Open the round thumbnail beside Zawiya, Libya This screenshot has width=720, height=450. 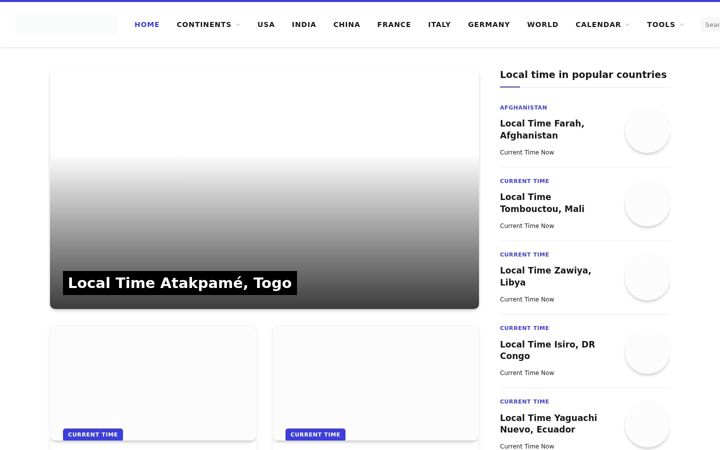(x=647, y=278)
